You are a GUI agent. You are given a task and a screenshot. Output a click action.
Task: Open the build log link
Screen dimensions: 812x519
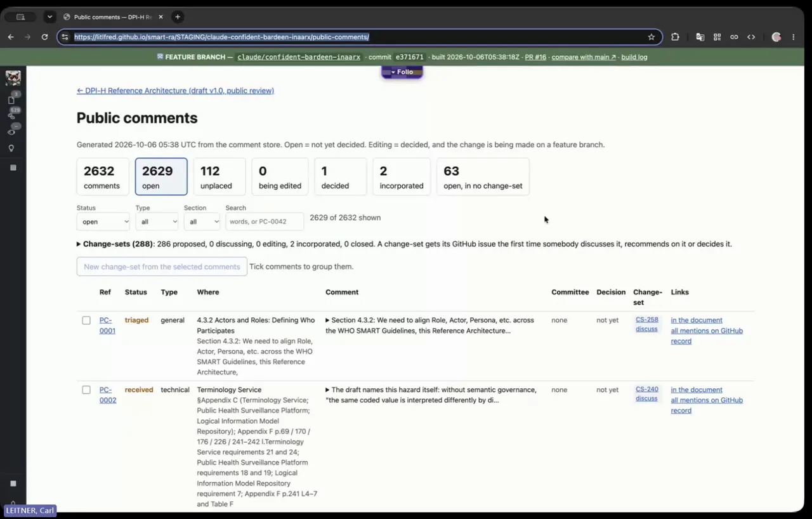tap(634, 57)
